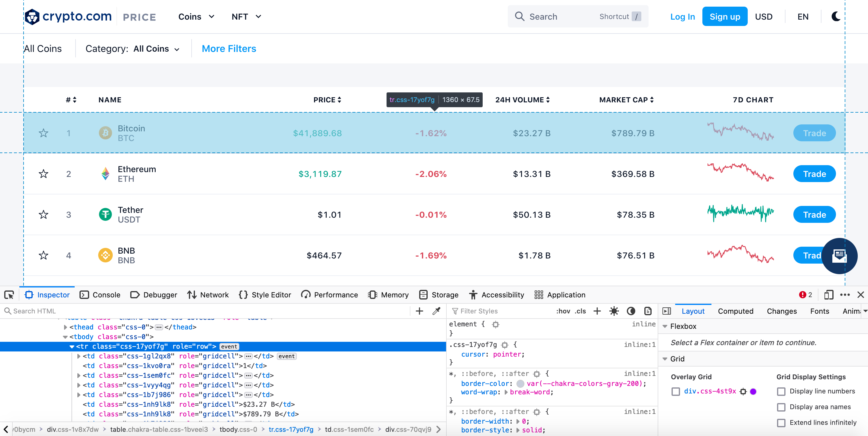Image resolution: width=868 pixels, height=436 pixels.
Task: Select the eyedropper color picker tool
Action: 436,311
